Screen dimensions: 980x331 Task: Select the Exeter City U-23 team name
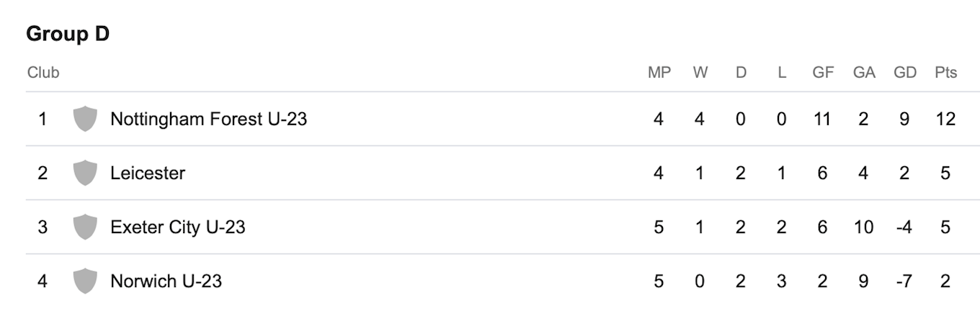178,227
